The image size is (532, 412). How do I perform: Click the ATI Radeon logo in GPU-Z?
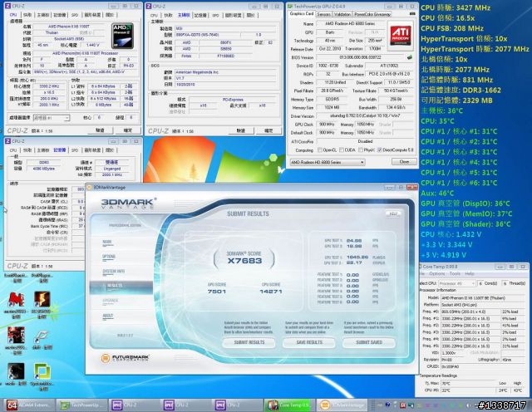coord(401,35)
